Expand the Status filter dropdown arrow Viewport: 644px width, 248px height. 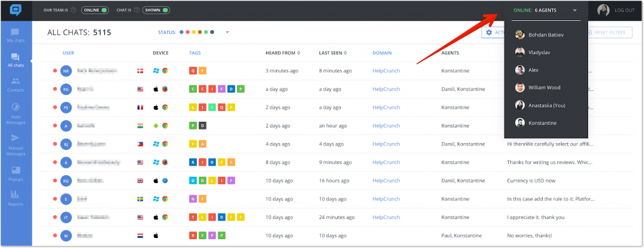click(226, 33)
